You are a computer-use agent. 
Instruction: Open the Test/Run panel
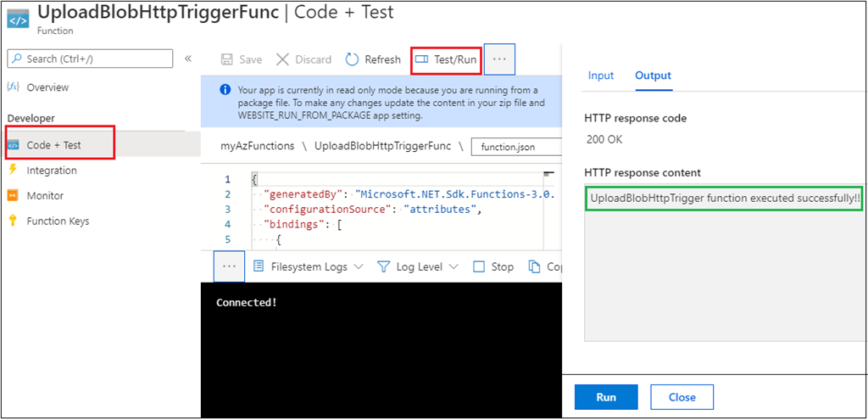446,59
